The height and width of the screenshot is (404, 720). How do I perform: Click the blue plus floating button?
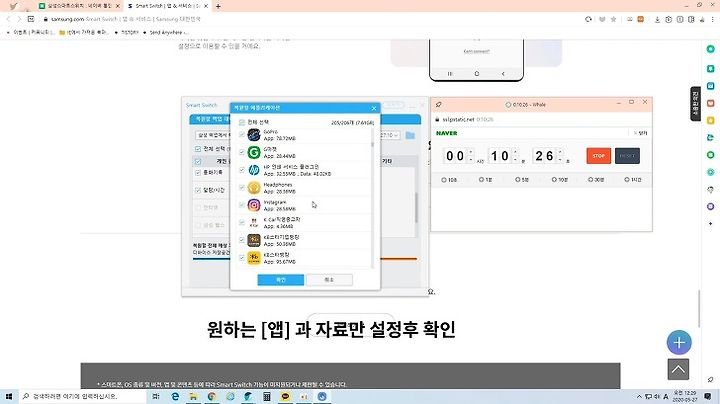point(679,342)
